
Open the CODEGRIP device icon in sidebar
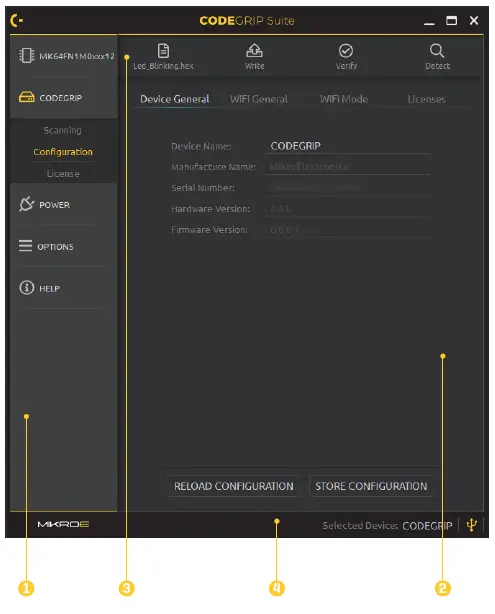(27, 97)
